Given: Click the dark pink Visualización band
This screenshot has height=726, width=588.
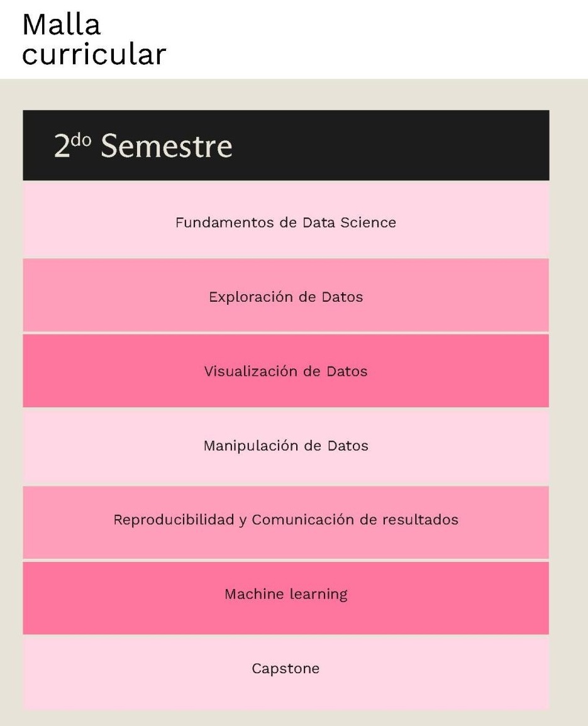Looking at the screenshot, I should (286, 370).
